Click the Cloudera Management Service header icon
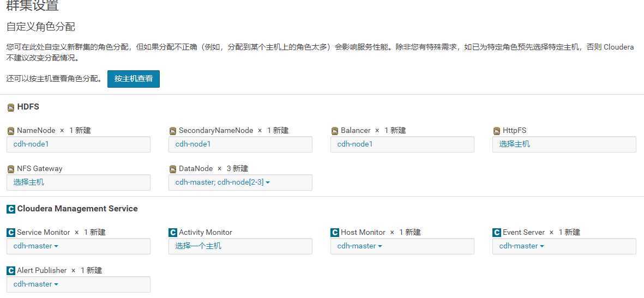644x298 pixels. tap(11, 209)
